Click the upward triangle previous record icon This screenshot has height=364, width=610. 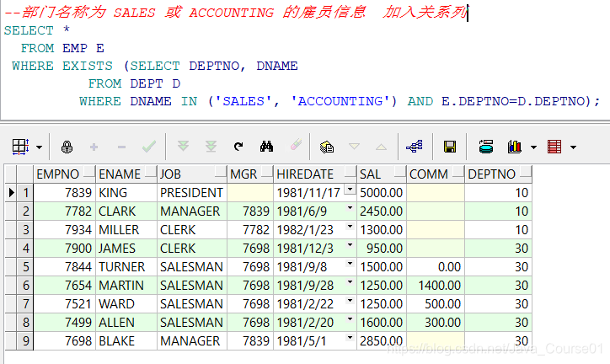pos(381,147)
